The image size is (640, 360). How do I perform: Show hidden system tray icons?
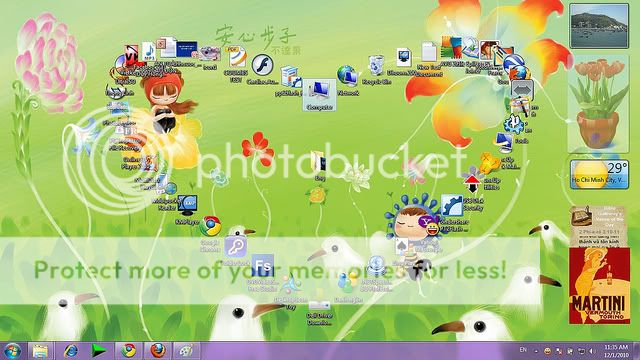(536, 351)
